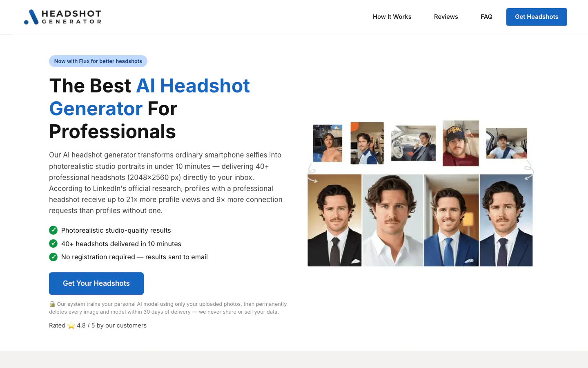Click the Now with Flux badge
Image resolution: width=588 pixels, height=368 pixels.
tap(98, 61)
